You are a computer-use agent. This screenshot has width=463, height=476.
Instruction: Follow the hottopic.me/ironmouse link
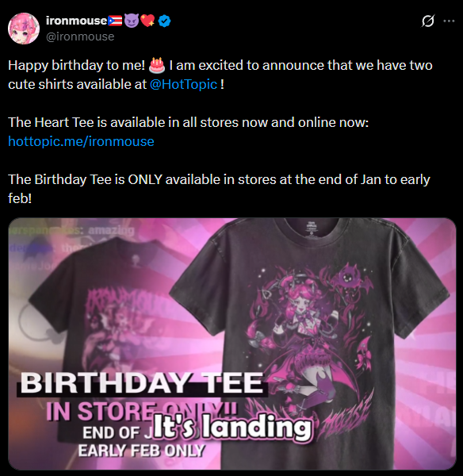[81, 141]
